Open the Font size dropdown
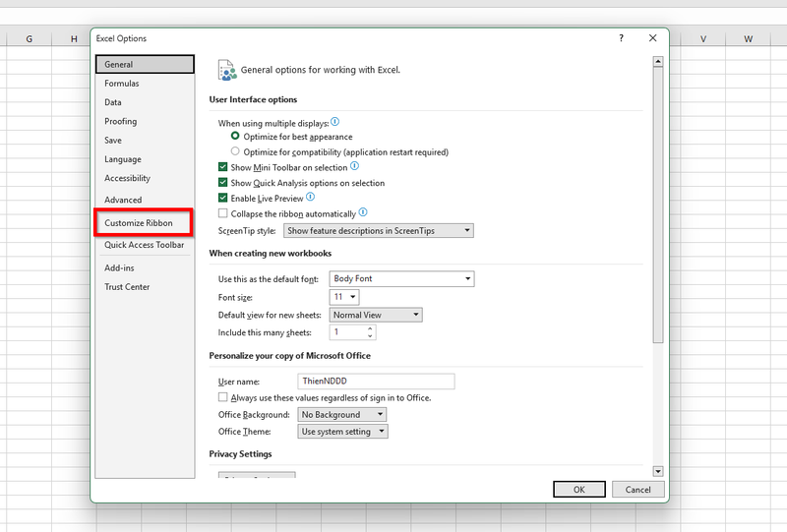The width and height of the screenshot is (787, 532). pyautogui.click(x=343, y=297)
